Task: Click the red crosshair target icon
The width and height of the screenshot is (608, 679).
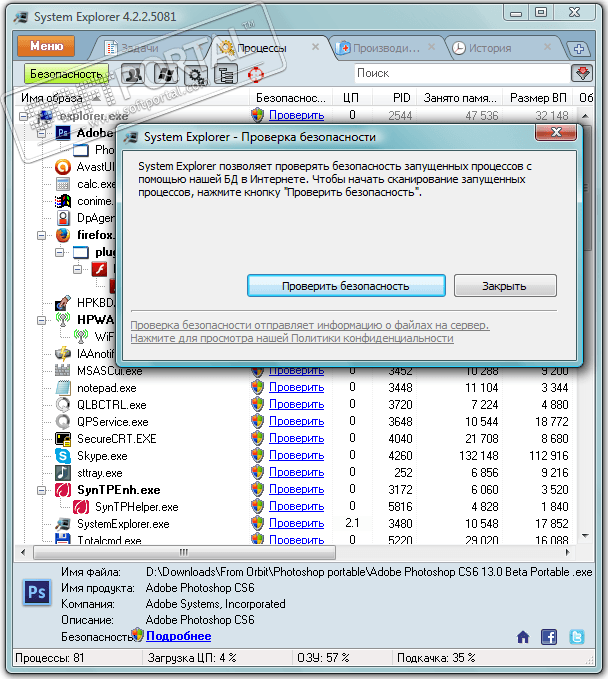Action: (256, 75)
